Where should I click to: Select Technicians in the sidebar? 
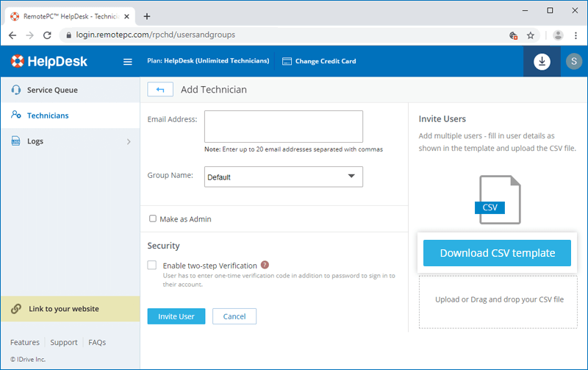[47, 115]
